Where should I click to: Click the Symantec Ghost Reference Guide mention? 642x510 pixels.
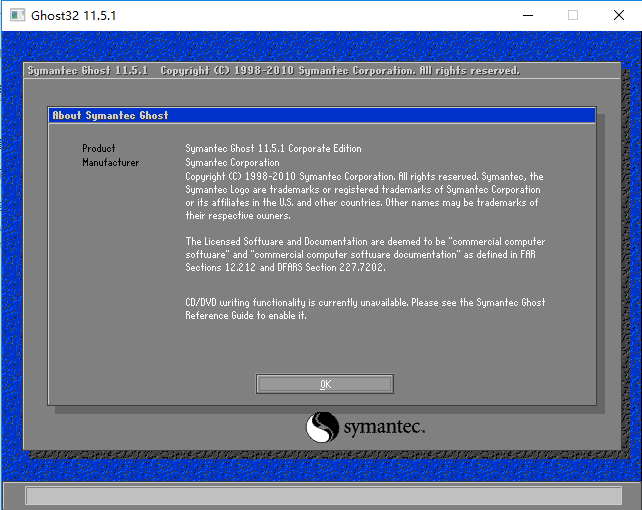coord(245,316)
